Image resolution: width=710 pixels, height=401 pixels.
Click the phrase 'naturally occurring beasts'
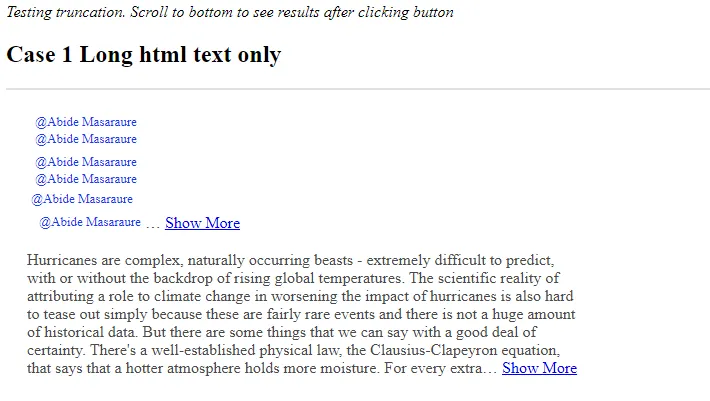tap(270, 260)
